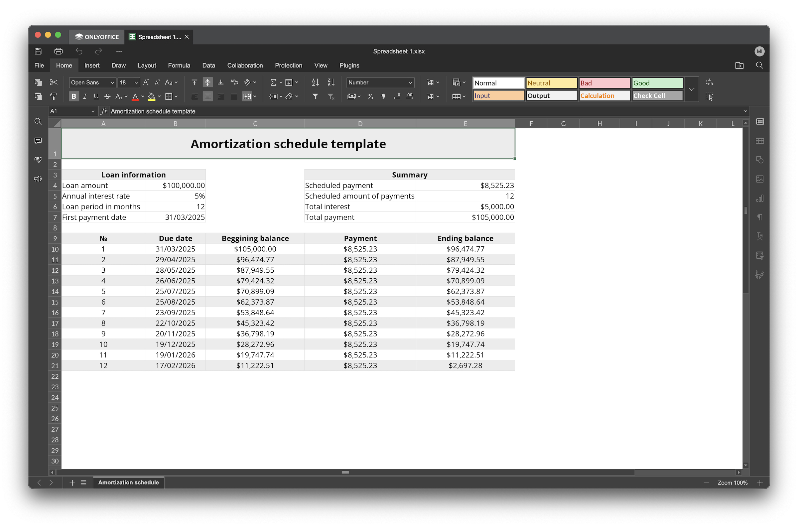Sort data ascending A to Z
Viewport: 798px width, 532px height.
(315, 82)
